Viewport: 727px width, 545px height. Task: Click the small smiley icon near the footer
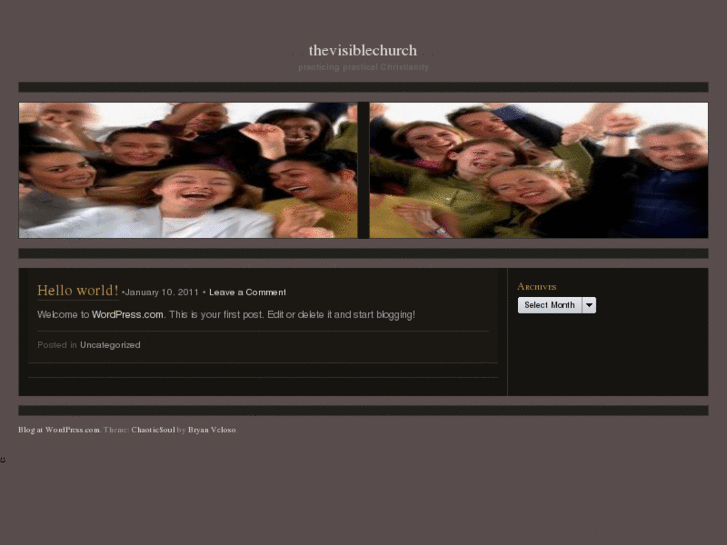click(3, 460)
